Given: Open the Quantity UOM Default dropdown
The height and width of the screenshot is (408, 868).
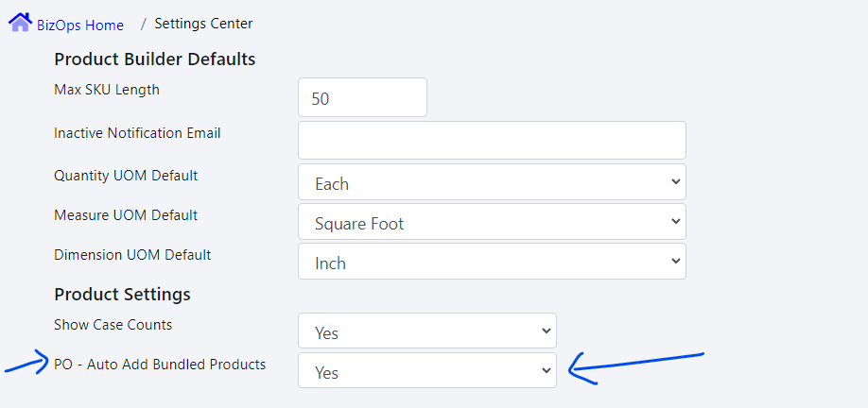Looking at the screenshot, I should point(492,183).
